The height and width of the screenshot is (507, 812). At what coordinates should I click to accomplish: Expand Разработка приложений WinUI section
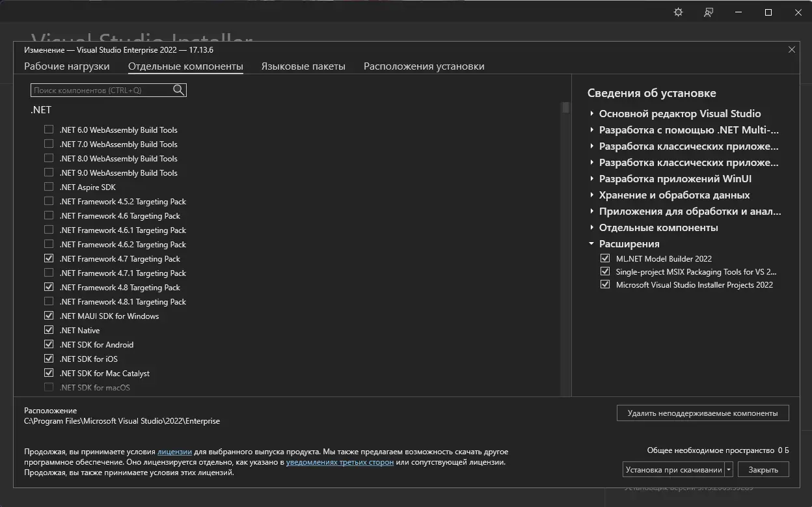(591, 178)
